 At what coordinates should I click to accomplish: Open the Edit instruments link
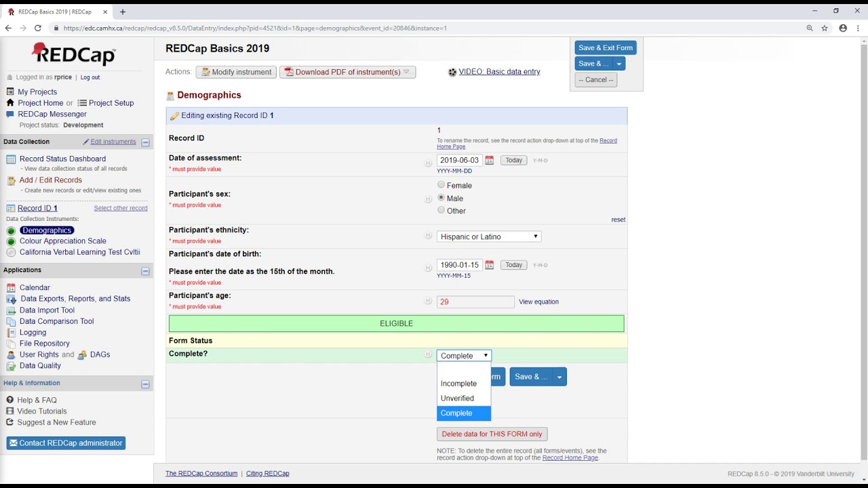(x=113, y=142)
